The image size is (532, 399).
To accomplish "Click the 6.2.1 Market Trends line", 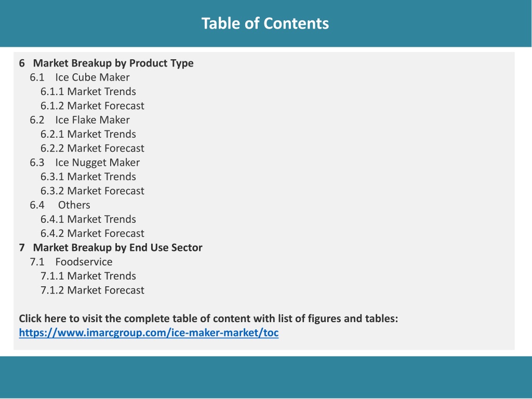I will pos(88,135).
